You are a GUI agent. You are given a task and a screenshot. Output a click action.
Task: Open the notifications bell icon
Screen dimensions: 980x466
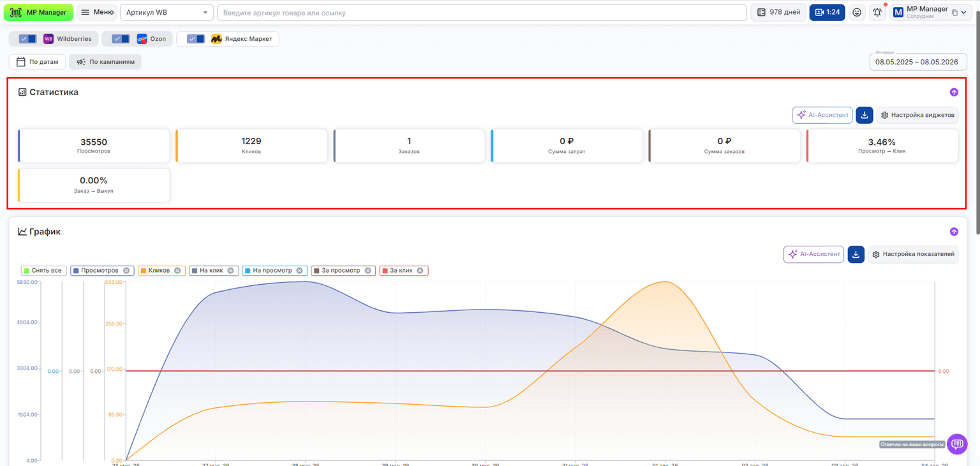coord(878,12)
